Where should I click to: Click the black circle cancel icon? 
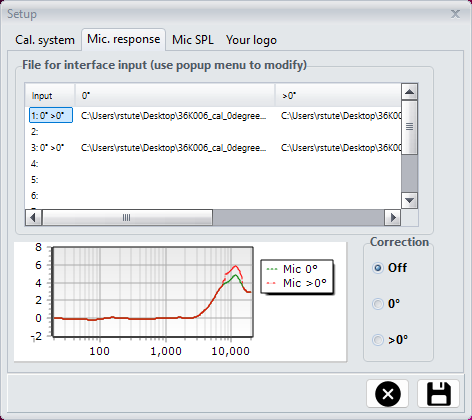pos(388,394)
